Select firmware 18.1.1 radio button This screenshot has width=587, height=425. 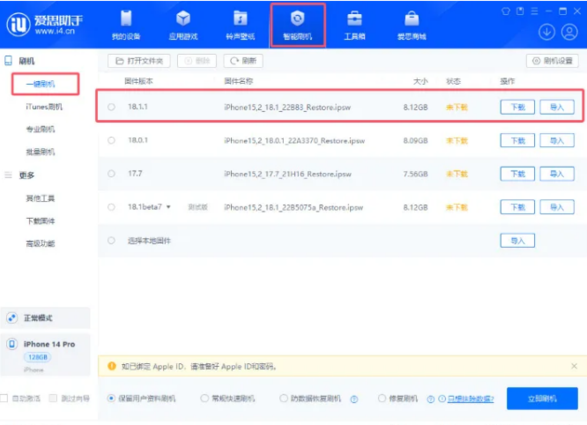[111, 107]
